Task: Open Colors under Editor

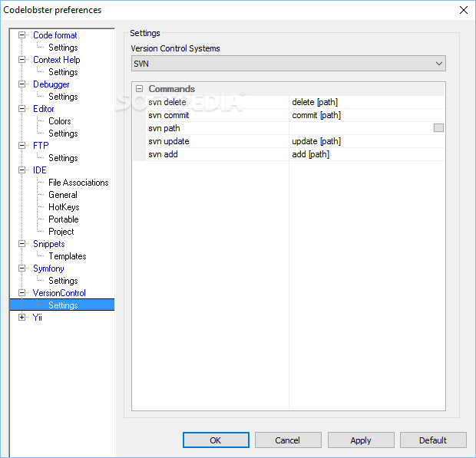Action: pos(60,121)
